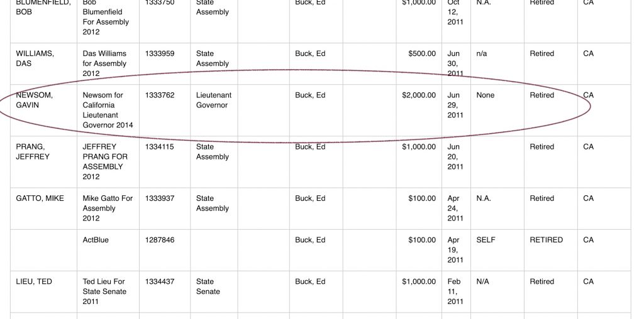Select Mike Gatto For Assembly 2012
Image resolution: width=644 pixels, height=319 pixels.
click(108, 208)
